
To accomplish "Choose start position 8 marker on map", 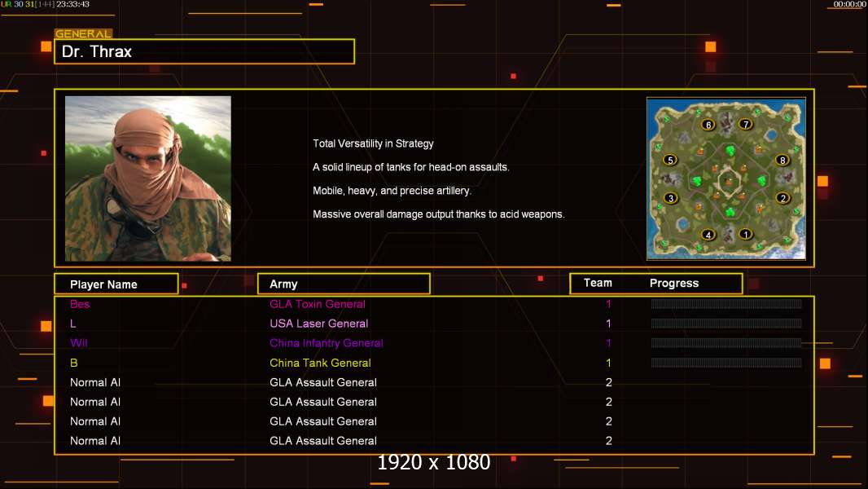I will 783,160.
